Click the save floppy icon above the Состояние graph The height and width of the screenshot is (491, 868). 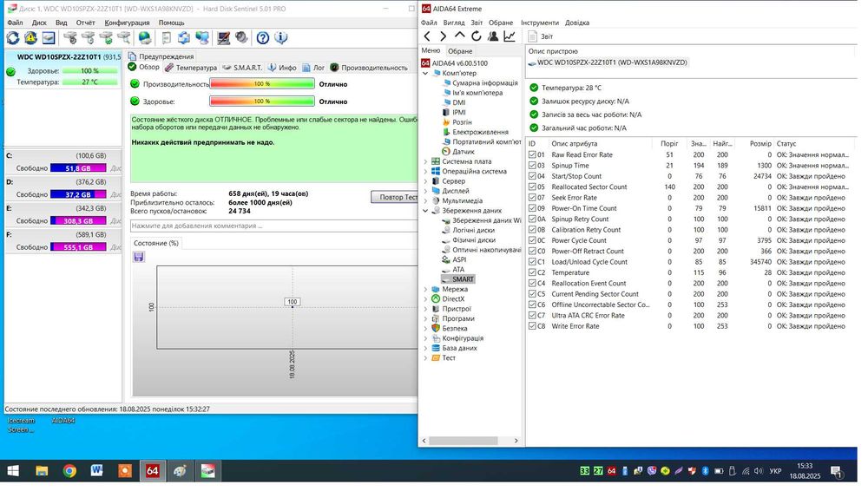pyautogui.click(x=139, y=257)
